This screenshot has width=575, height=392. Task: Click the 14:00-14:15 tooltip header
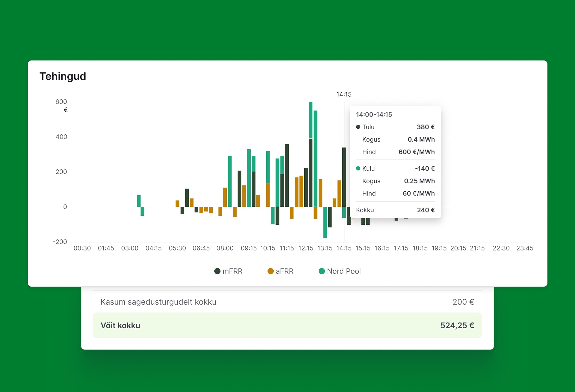point(374,115)
